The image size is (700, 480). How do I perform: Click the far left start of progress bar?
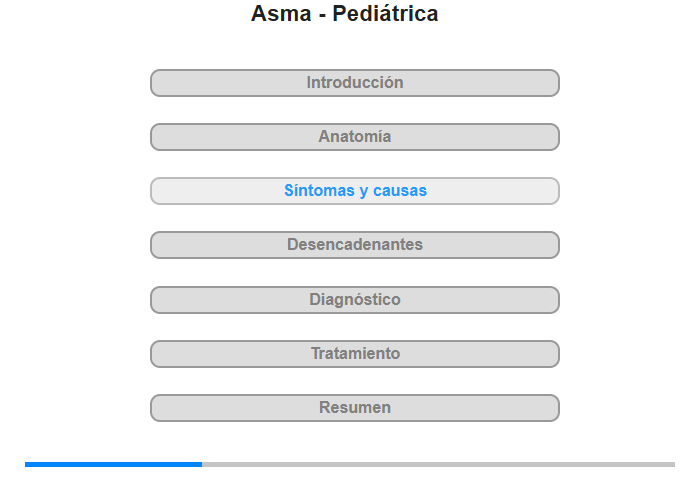click(x=26, y=465)
